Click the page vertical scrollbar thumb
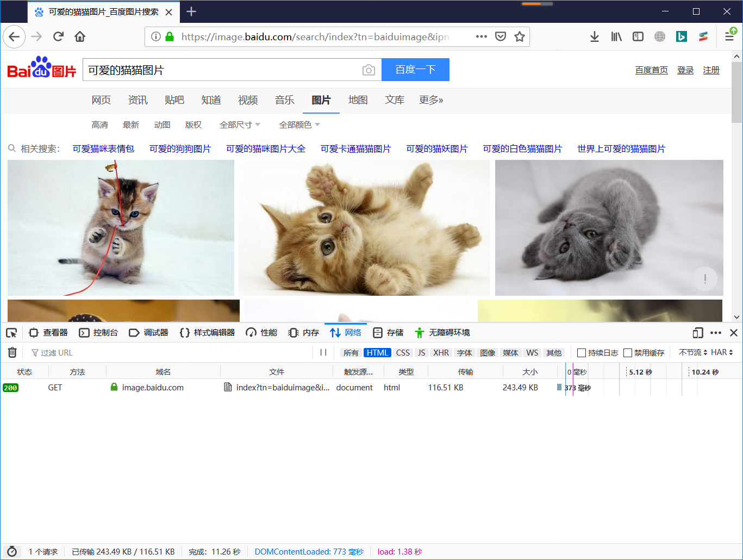Image resolution: width=743 pixels, height=560 pixels. pos(736,92)
